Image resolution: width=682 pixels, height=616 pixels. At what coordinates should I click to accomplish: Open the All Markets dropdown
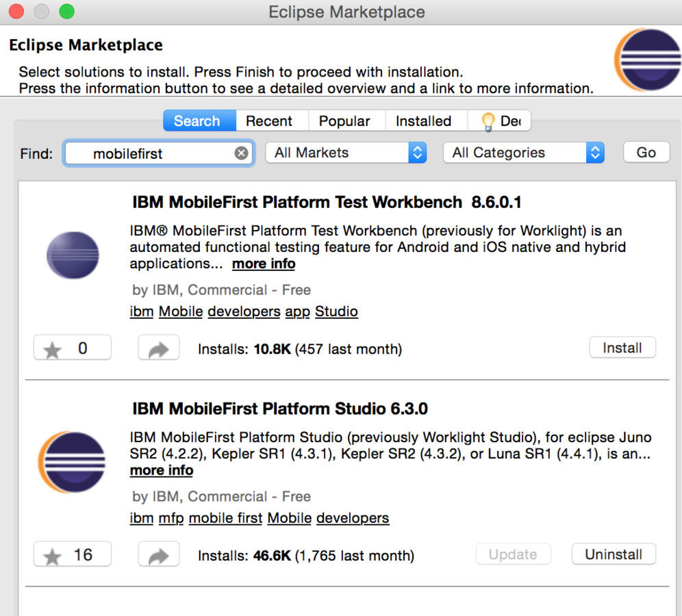[x=346, y=153]
